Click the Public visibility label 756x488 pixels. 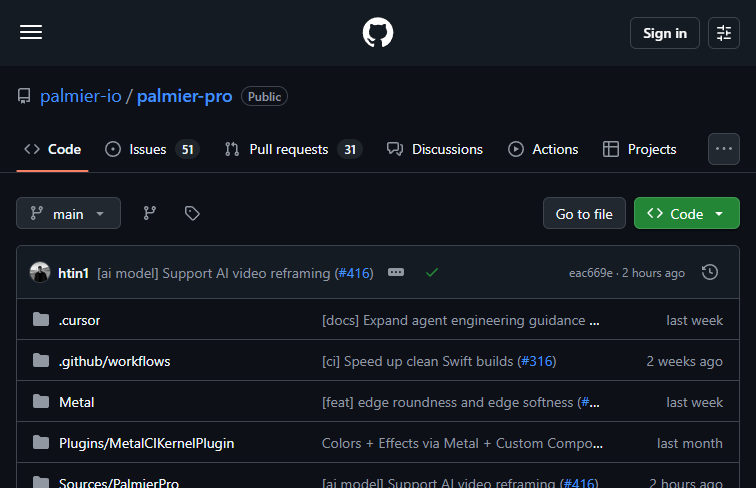point(264,96)
